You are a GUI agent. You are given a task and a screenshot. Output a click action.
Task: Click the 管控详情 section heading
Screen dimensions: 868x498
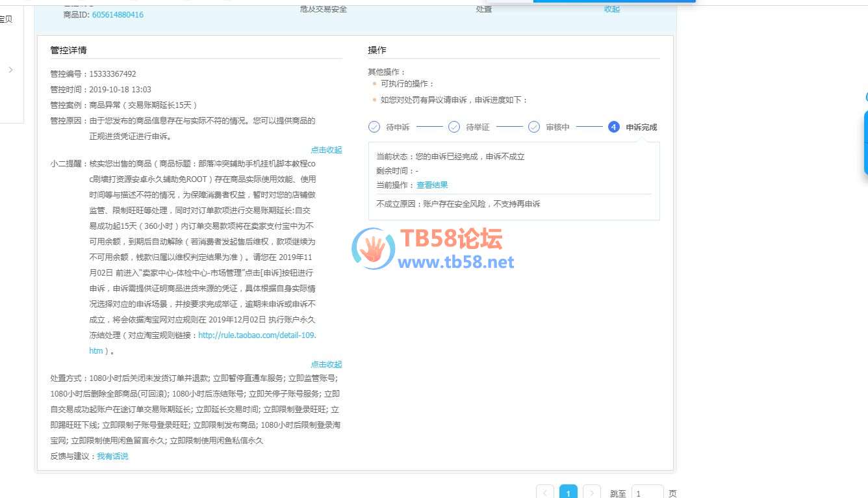[69, 50]
